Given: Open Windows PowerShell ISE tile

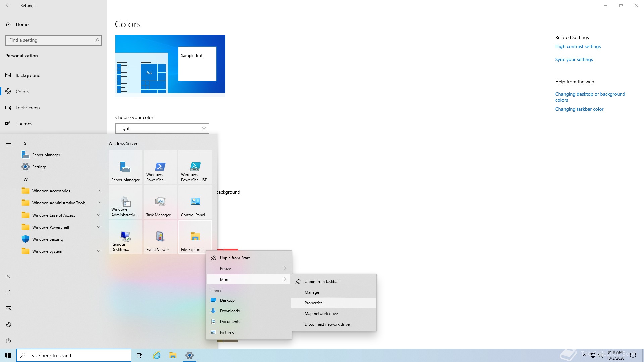Looking at the screenshot, I should point(195,167).
